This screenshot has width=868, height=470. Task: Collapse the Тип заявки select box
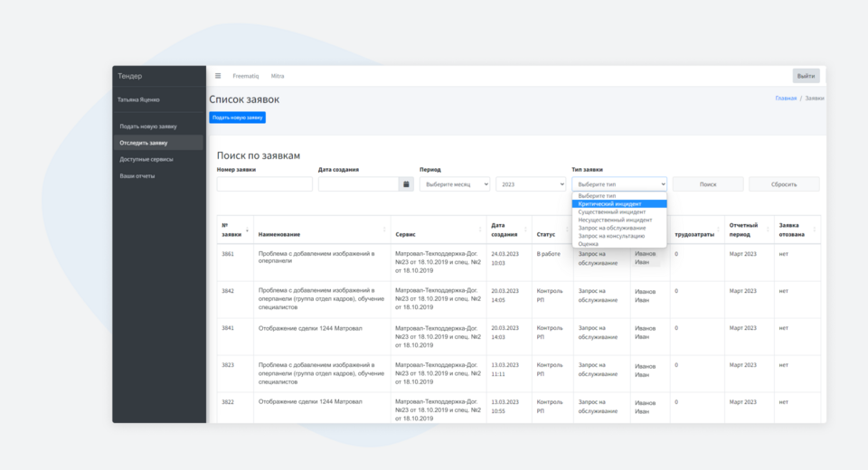pos(619,183)
